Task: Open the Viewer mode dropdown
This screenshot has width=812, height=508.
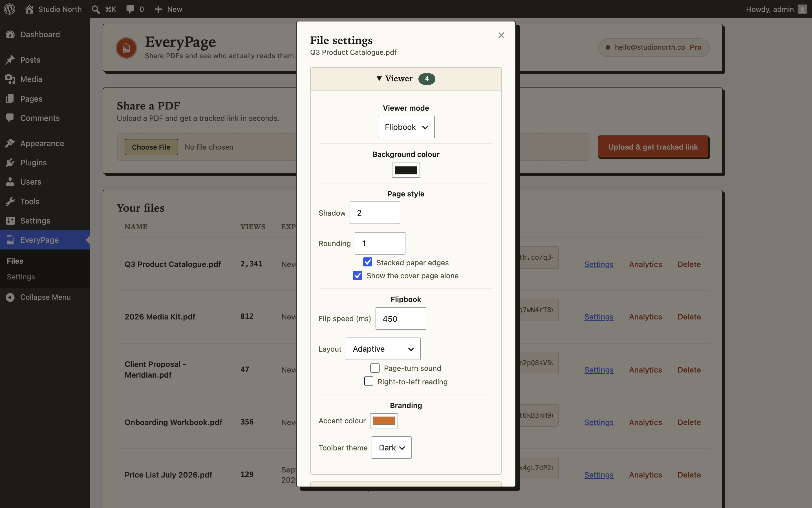Action: [x=406, y=127]
